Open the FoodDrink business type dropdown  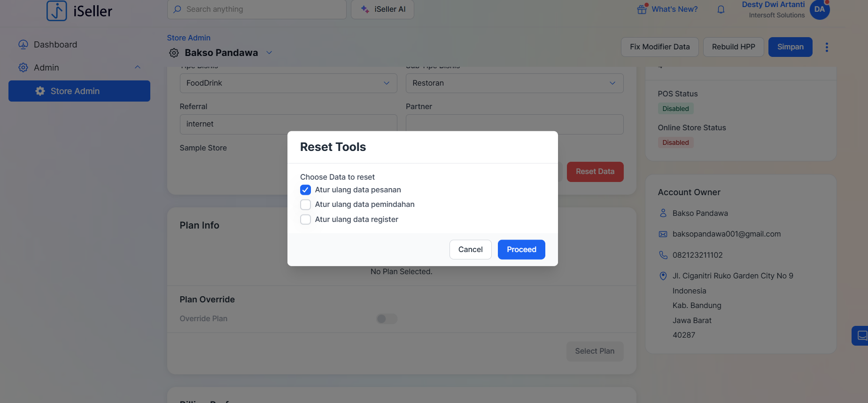pos(288,83)
